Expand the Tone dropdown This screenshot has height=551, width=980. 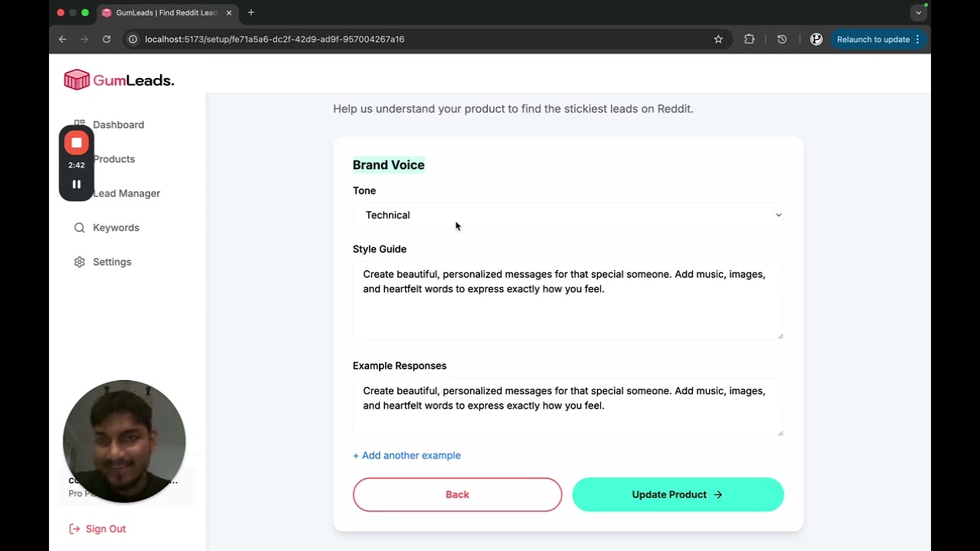[x=568, y=215]
